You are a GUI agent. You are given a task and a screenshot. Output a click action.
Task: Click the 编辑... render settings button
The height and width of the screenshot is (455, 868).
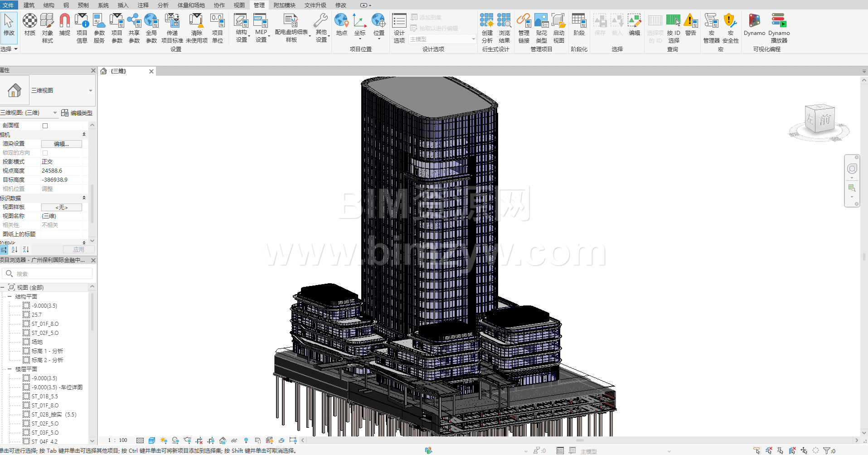click(x=61, y=144)
